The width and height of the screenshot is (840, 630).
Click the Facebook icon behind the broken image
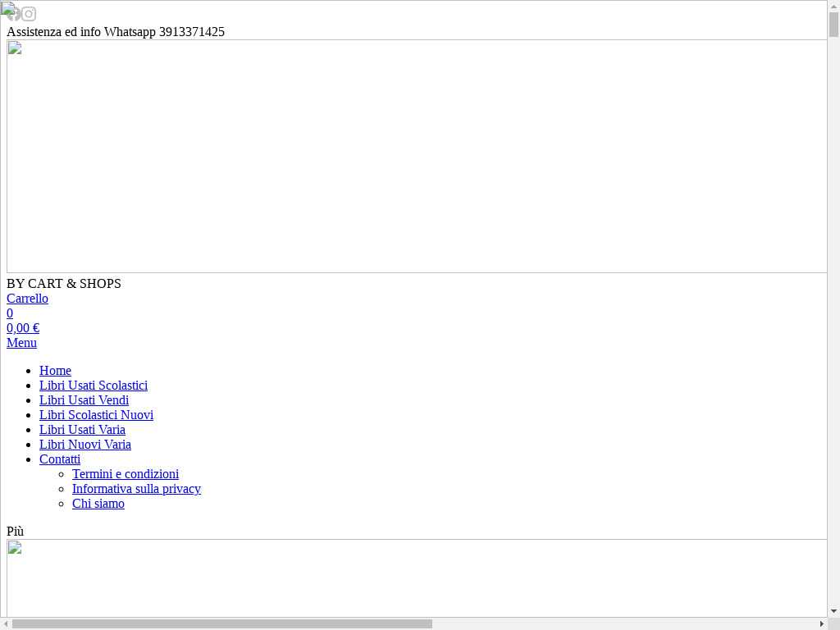pos(13,14)
